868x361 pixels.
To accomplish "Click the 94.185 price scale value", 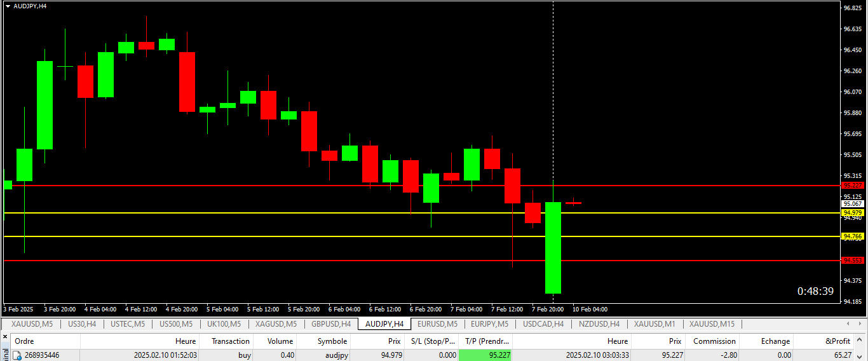I will (x=852, y=302).
